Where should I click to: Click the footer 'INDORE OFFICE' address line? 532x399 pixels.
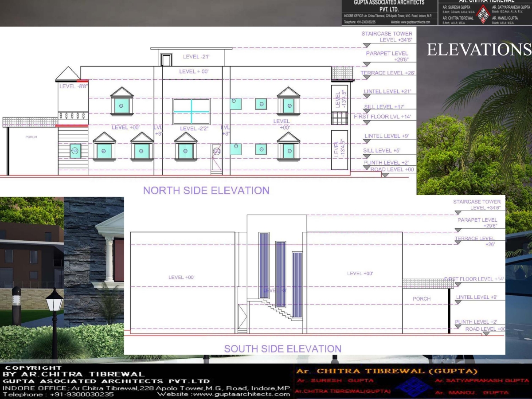point(147,388)
